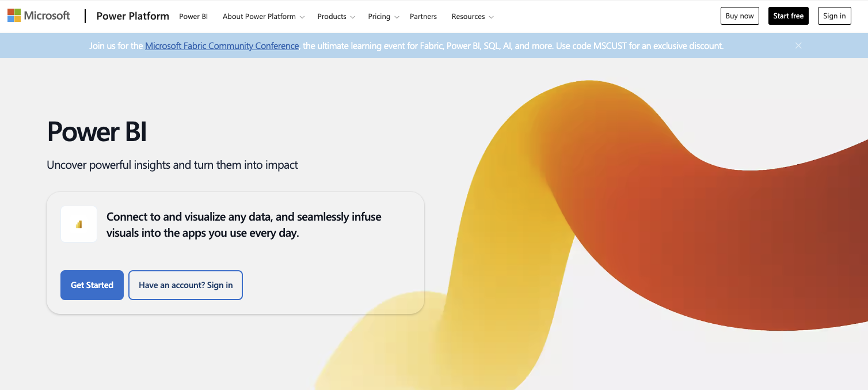868x390 pixels.
Task: Click the Power BI product icon tile
Action: coord(79,224)
